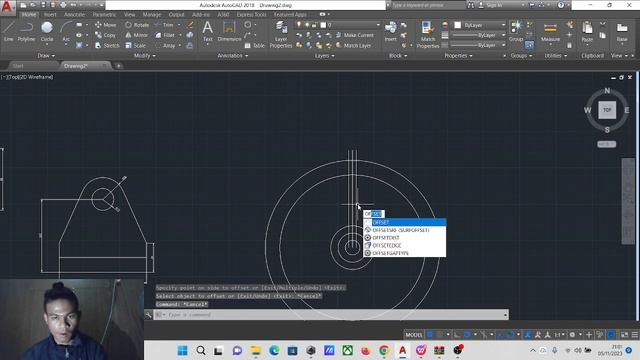Screen dimensions: 640x360
Task: Click the Stretch tool
Action: [107, 45]
